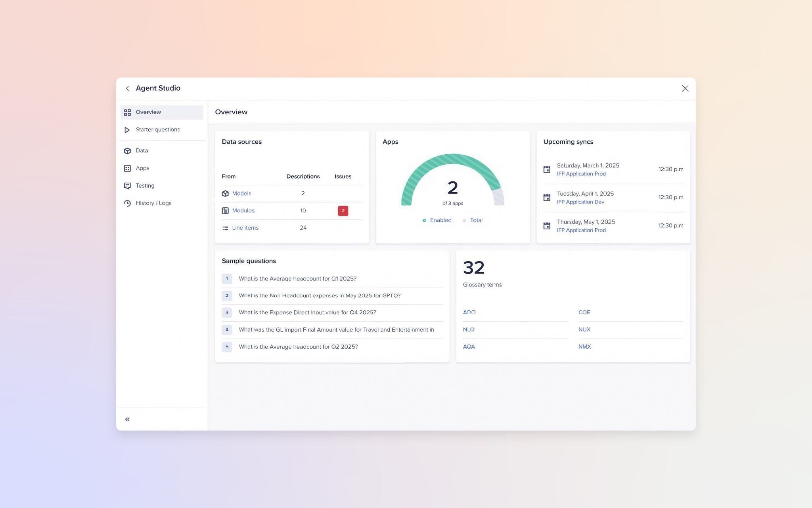
Task: Click the red issues badge on Modules row
Action: click(x=343, y=211)
